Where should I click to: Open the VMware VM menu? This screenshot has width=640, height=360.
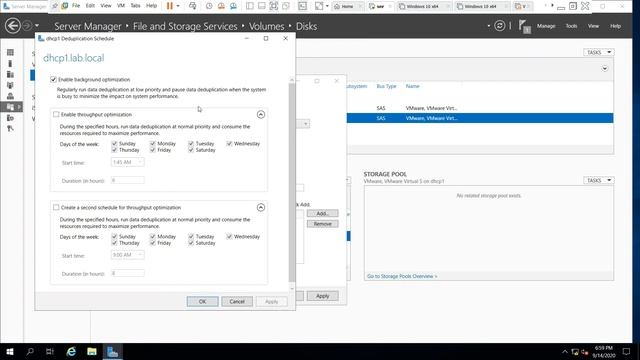[121, 6]
